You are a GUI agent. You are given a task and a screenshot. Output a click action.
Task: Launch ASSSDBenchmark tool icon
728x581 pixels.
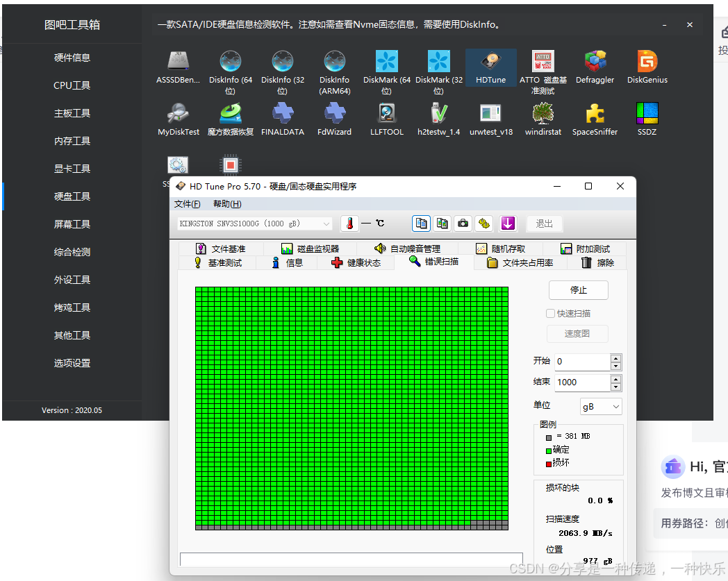click(179, 61)
